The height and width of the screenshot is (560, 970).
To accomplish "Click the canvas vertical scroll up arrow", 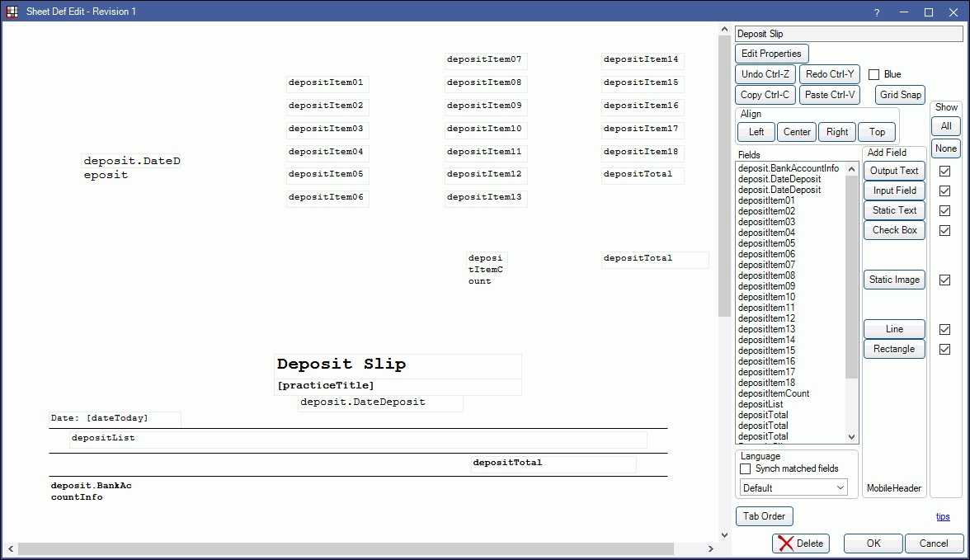I will pyautogui.click(x=723, y=29).
